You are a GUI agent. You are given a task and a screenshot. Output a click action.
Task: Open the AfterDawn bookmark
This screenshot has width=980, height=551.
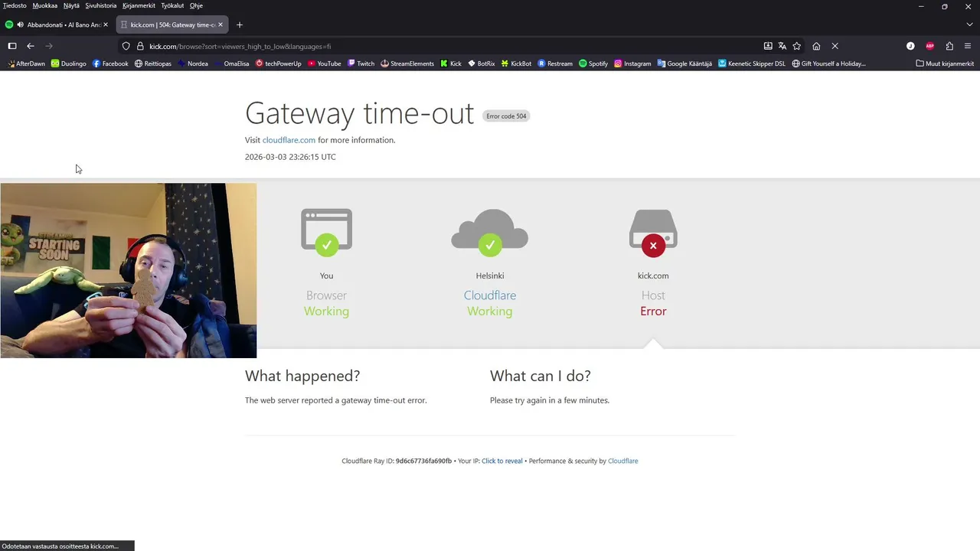tap(26, 64)
